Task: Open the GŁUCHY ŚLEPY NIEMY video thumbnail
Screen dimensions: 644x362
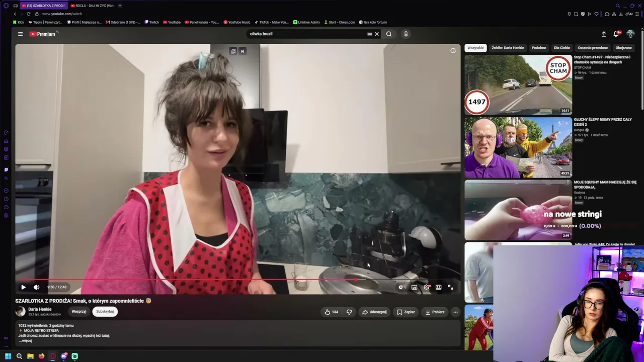Action: point(518,147)
